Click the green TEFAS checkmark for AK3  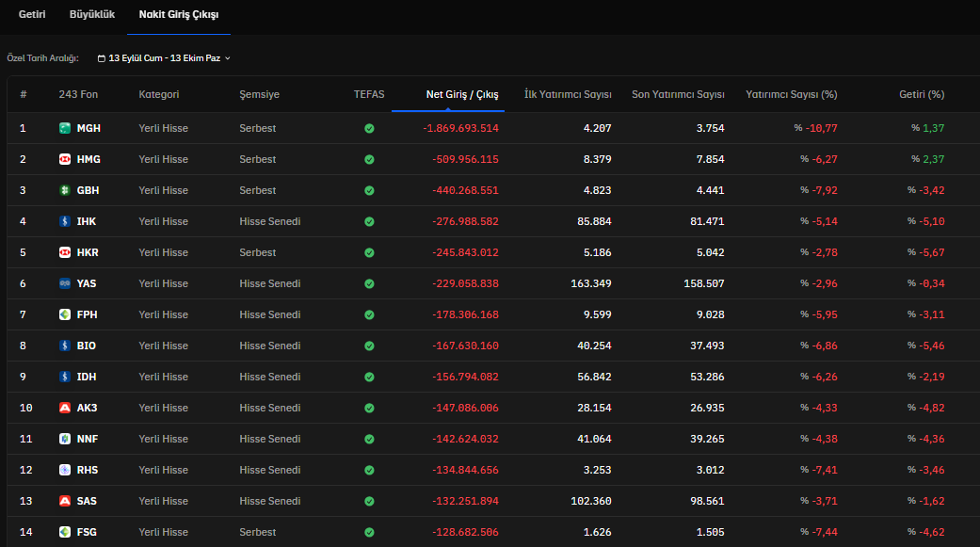(369, 408)
